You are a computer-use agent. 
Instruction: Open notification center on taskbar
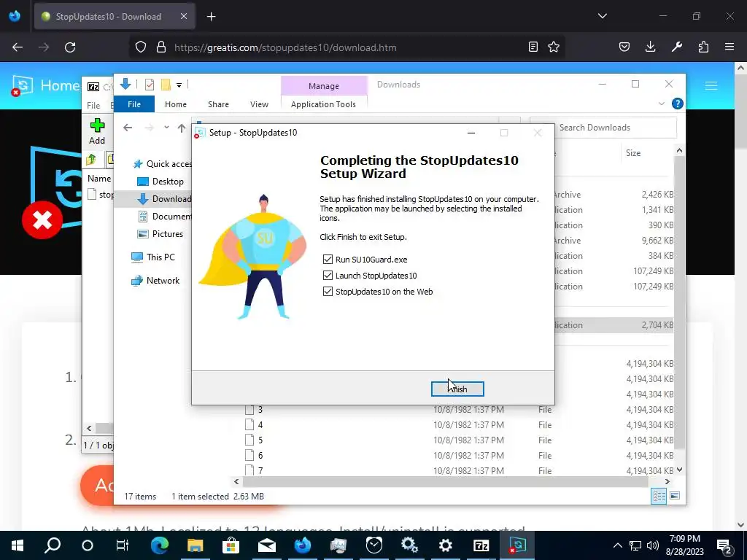[x=724, y=545]
